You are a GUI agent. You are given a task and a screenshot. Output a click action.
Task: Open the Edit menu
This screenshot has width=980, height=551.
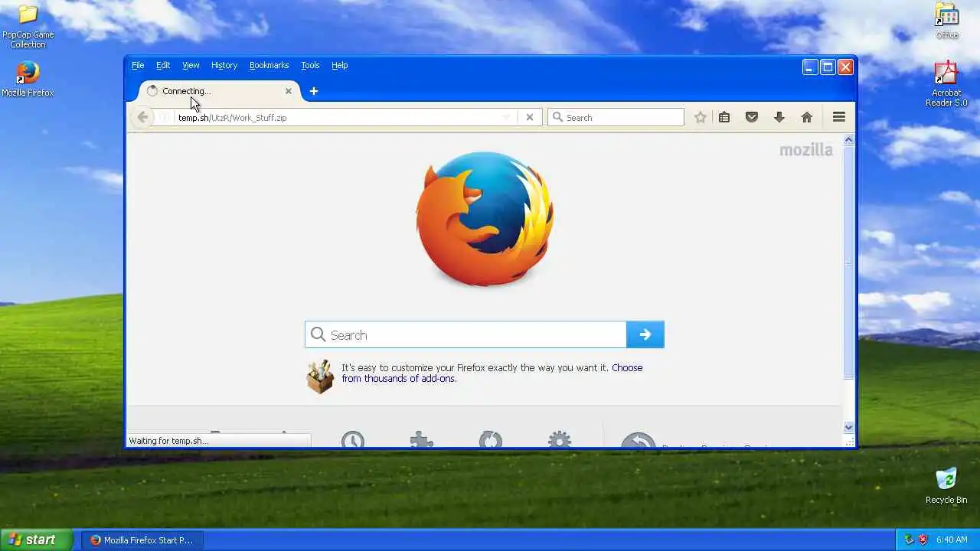(163, 65)
